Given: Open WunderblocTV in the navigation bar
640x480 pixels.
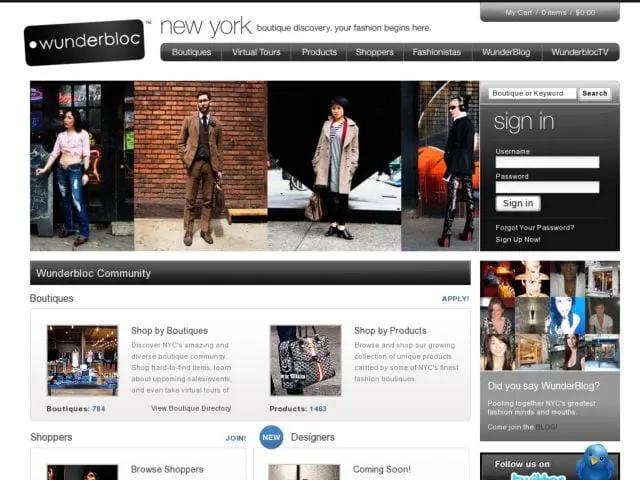Looking at the screenshot, I should point(580,52).
